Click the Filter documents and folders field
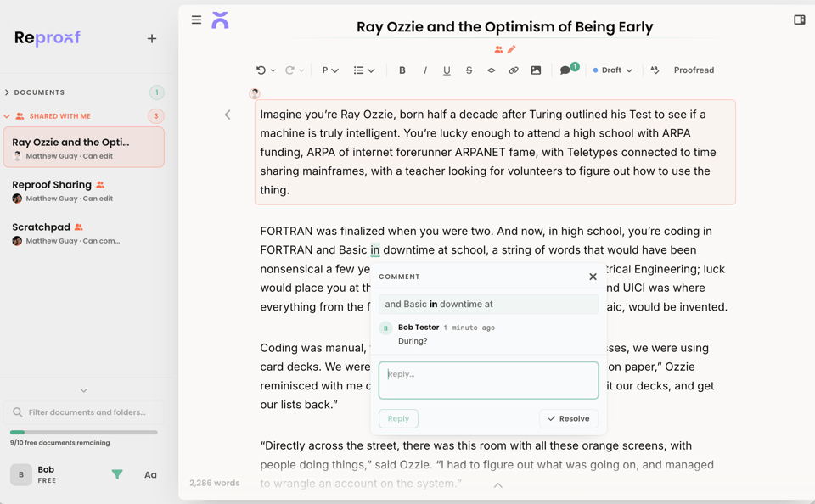Viewport: 815px width, 504px height. pyautogui.click(x=84, y=412)
